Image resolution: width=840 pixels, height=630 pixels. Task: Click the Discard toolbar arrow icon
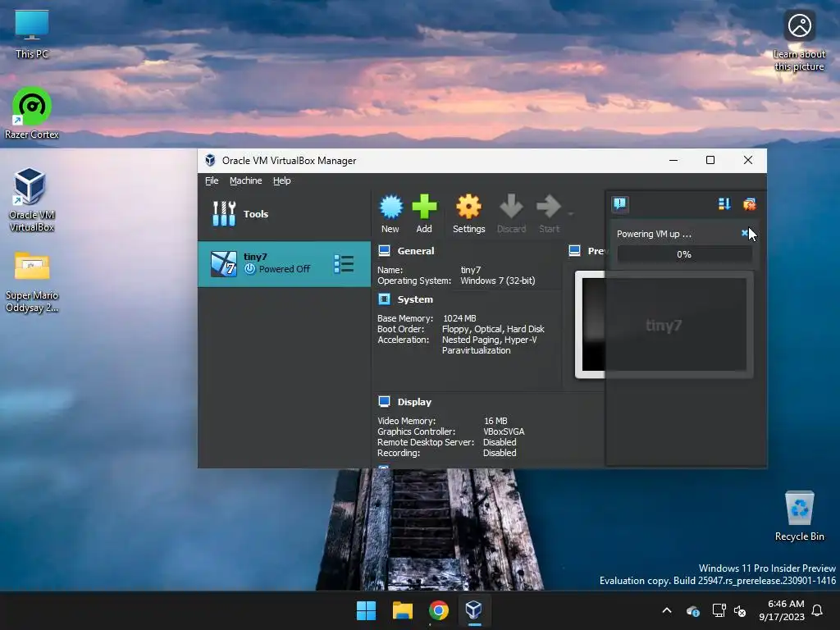511,207
